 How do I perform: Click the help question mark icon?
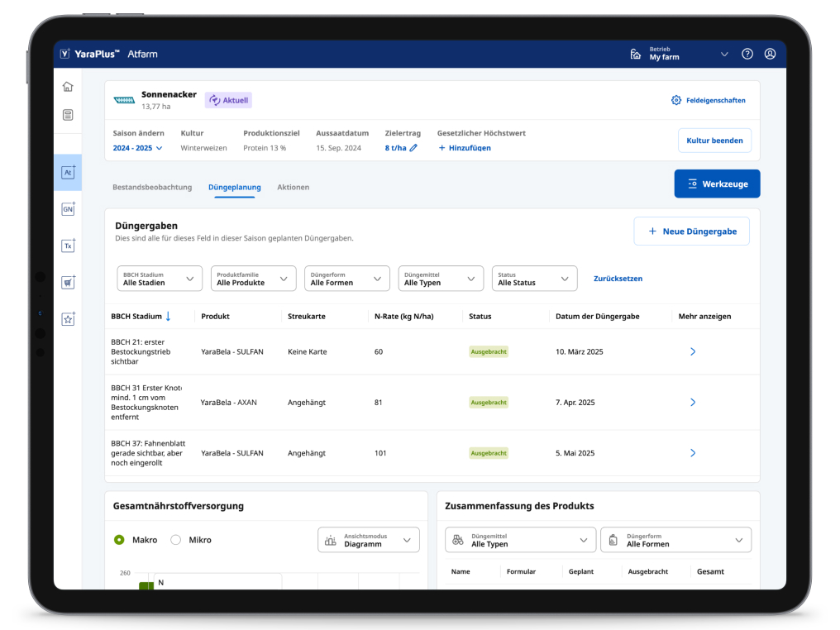point(747,55)
